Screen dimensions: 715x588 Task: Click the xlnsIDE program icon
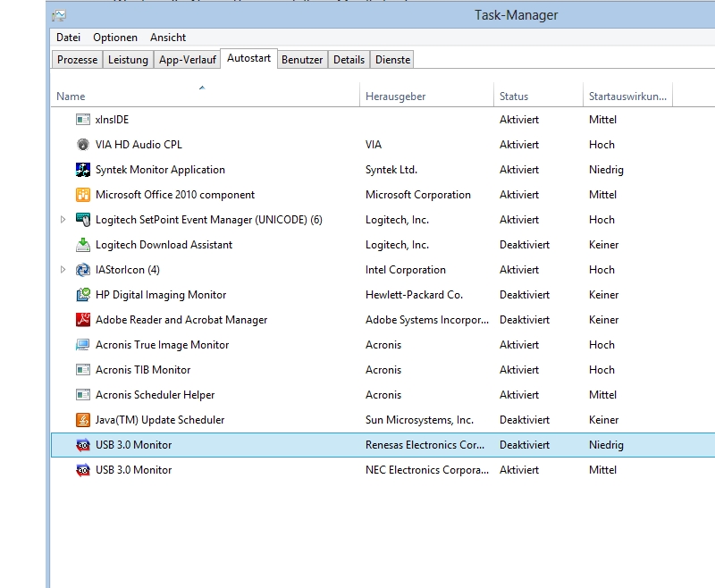coord(82,120)
